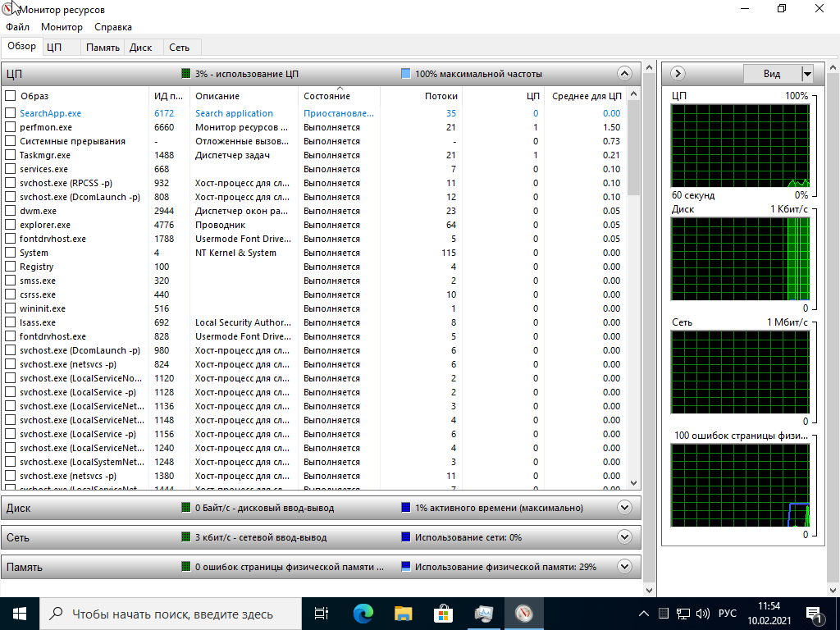Launch Microsoft Edge from taskbar
This screenshot has height=630, width=840.
click(363, 614)
